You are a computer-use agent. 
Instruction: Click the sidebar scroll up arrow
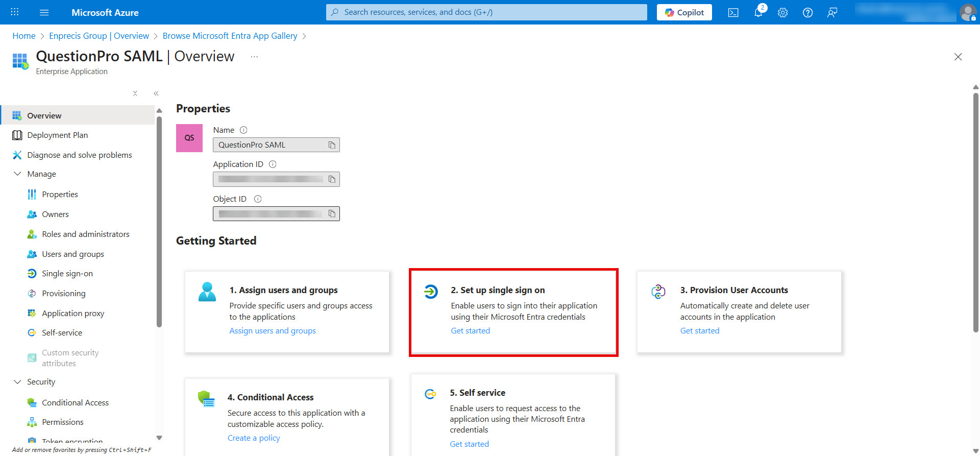coord(159,110)
